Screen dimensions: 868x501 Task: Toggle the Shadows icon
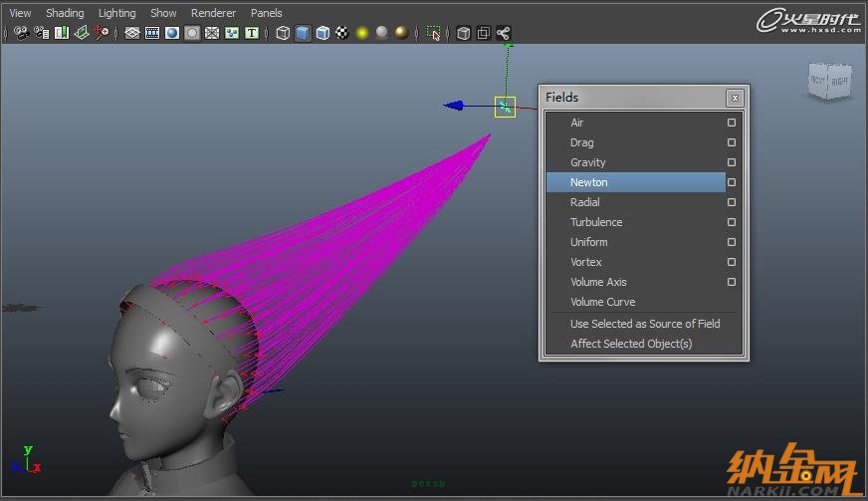click(382, 33)
